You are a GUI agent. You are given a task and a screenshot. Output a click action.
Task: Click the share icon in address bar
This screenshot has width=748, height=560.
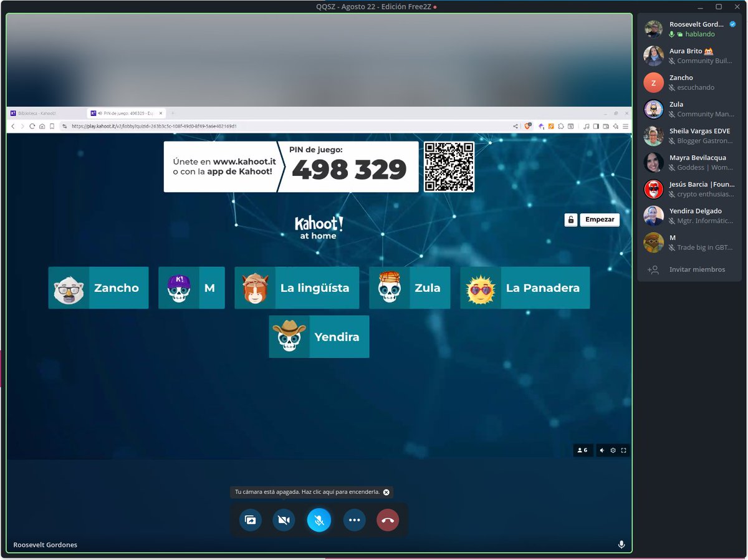pyautogui.click(x=515, y=126)
